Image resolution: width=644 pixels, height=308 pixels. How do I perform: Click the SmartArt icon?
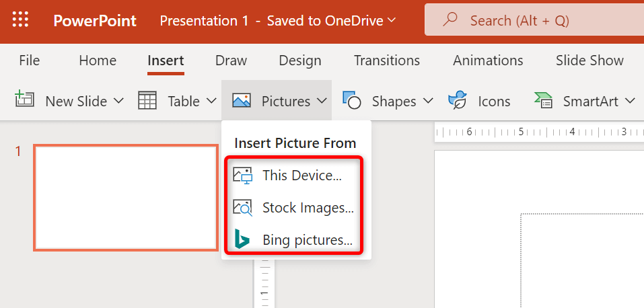pyautogui.click(x=544, y=101)
